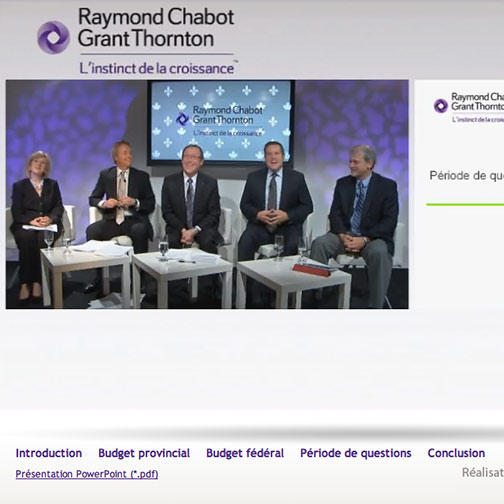
Task: Click the Réalisation credit text
Action: click(x=483, y=472)
